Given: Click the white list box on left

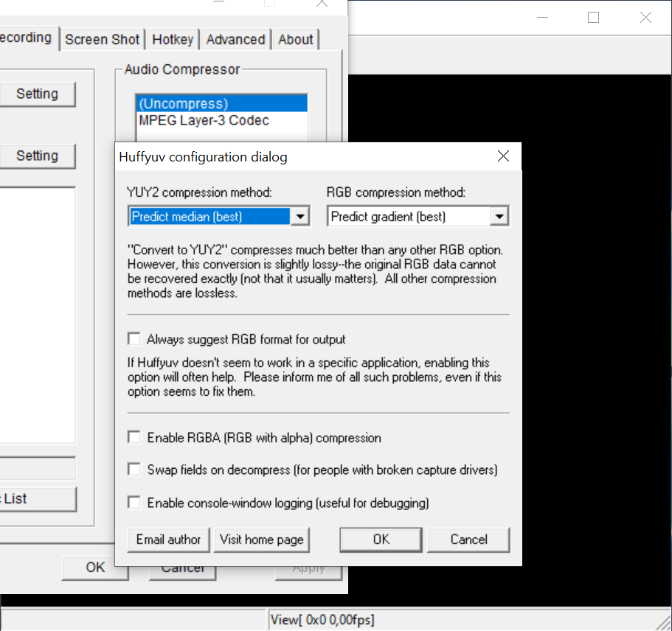Looking at the screenshot, I should click(x=38, y=315).
